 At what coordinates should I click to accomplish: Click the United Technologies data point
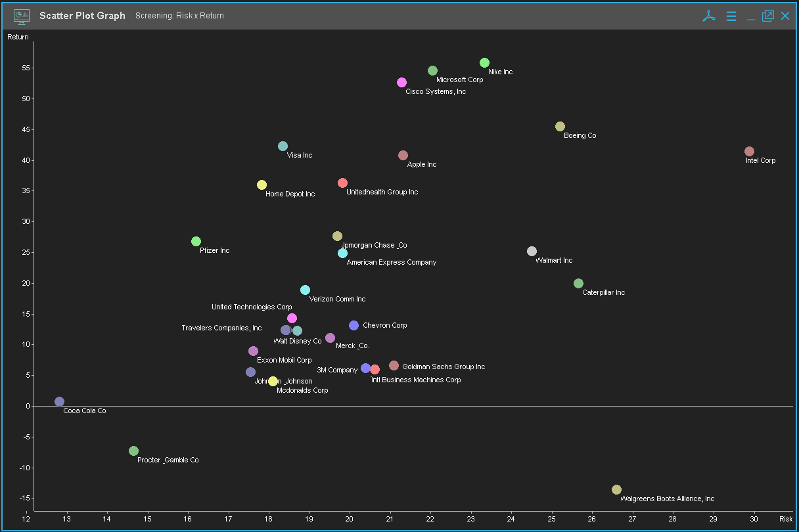click(x=292, y=318)
